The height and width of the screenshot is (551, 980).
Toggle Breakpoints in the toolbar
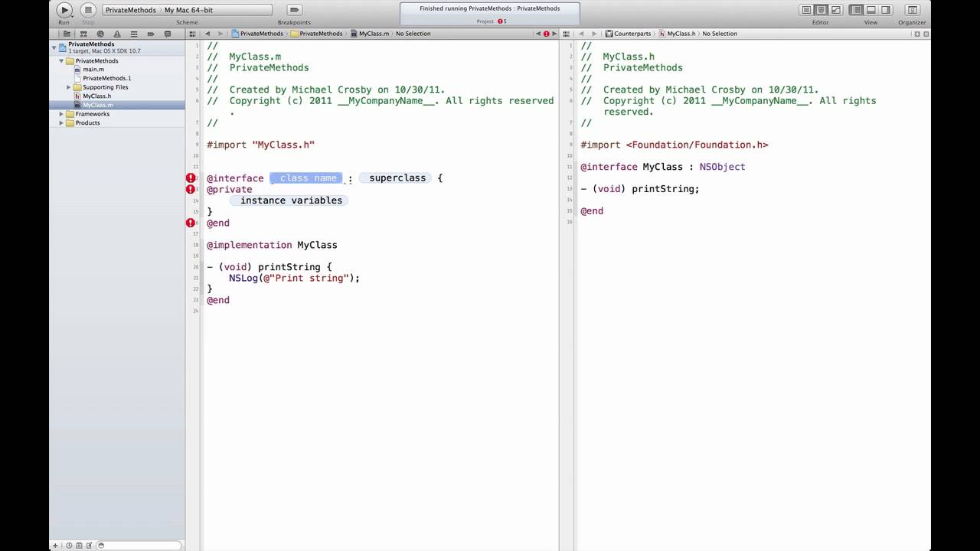(294, 10)
